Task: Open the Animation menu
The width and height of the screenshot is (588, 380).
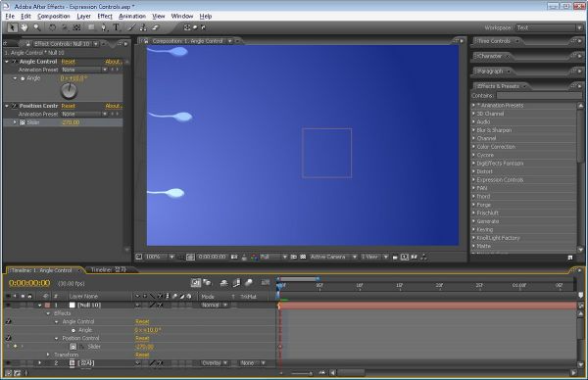Action: tap(132, 16)
